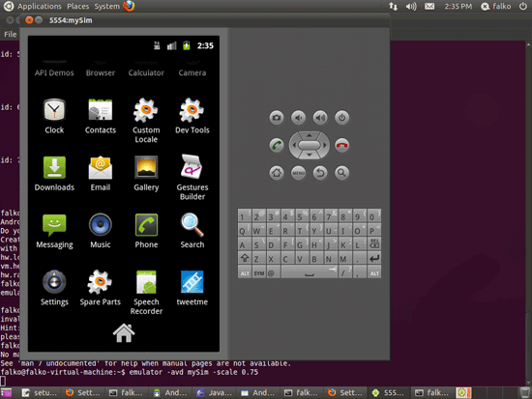Click the Enter key on emulator keyboard
532x399 pixels.
click(374, 258)
